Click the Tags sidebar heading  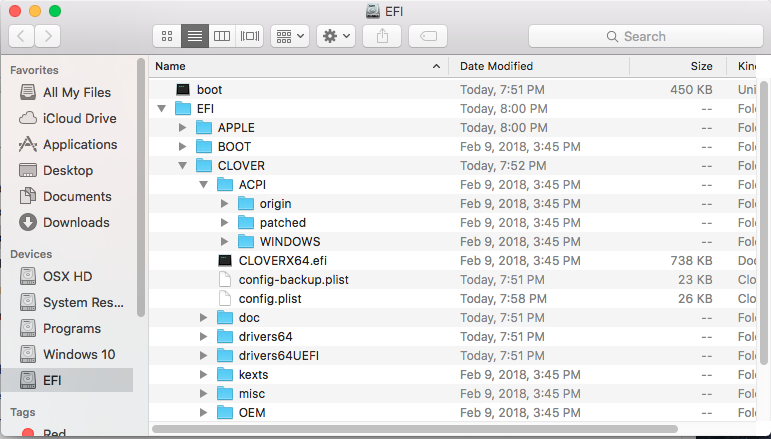(23, 412)
